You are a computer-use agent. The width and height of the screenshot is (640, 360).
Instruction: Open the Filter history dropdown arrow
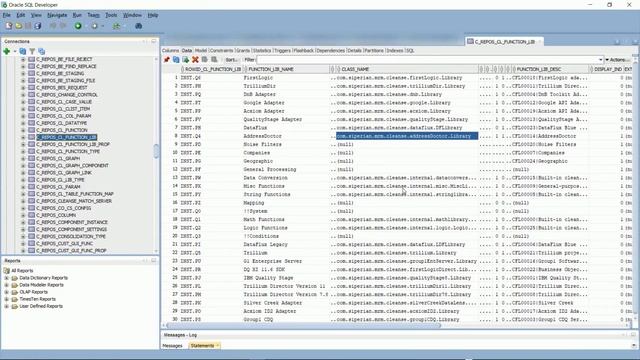tap(601, 60)
